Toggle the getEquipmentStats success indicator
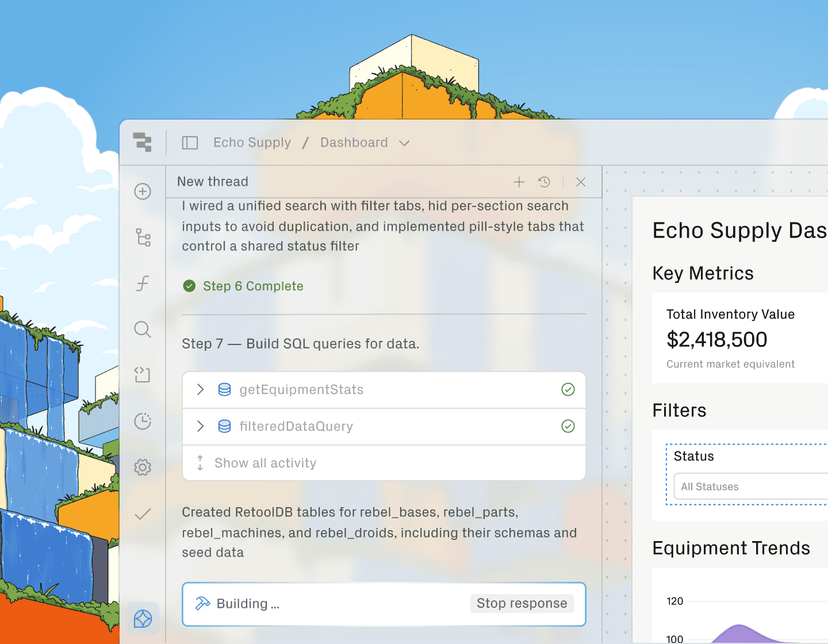This screenshot has height=644, width=828. click(x=568, y=389)
